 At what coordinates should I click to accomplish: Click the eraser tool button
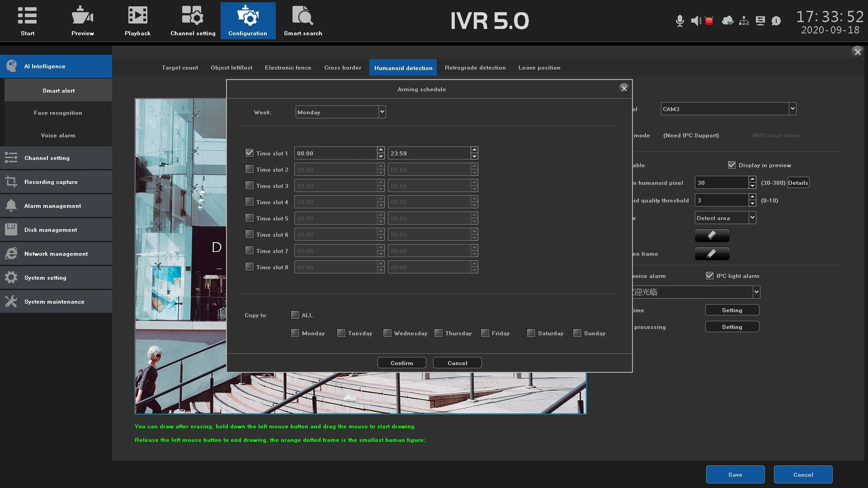[712, 235]
